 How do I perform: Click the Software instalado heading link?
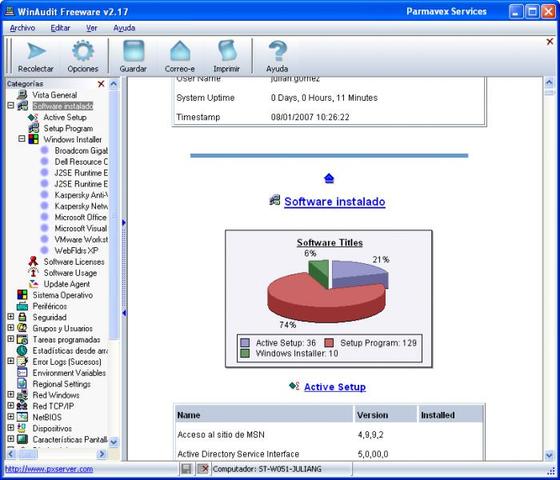click(335, 201)
